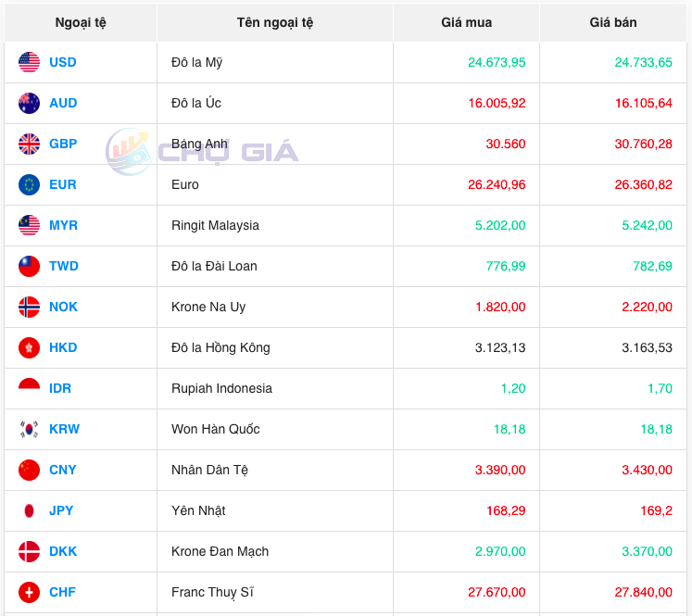Click the Swiss flag beside CHF
This screenshot has width=692, height=616.
click(29, 592)
